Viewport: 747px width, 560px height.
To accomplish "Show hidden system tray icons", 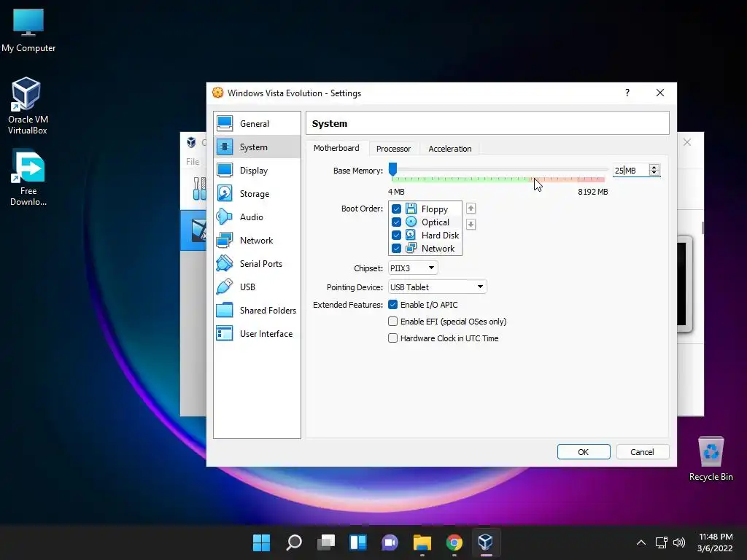I will (x=641, y=542).
